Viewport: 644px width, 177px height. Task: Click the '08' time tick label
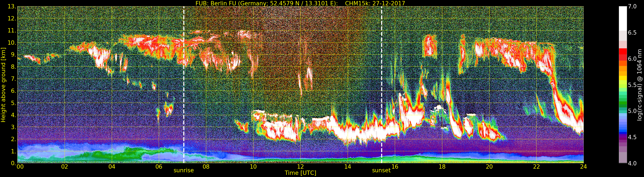(x=206, y=167)
